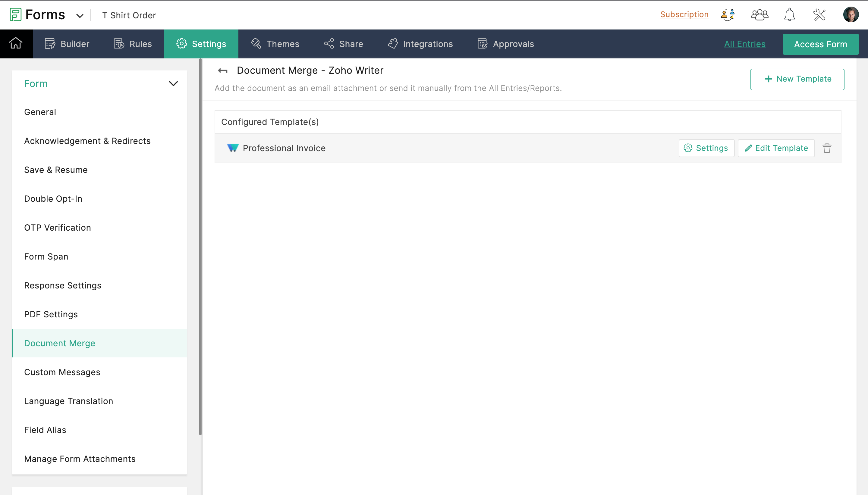Open the Forms app switcher chevron
The image size is (868, 495).
80,16
